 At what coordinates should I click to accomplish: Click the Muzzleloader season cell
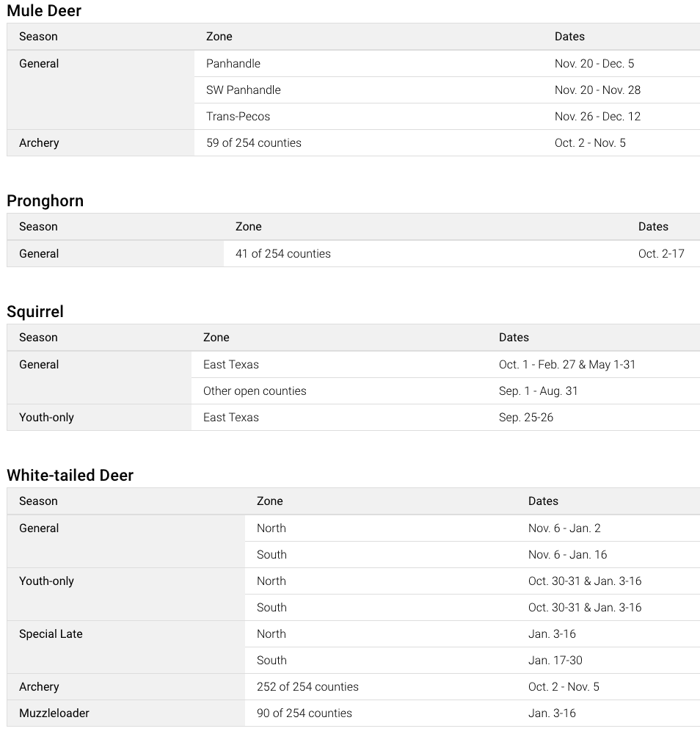pos(54,713)
